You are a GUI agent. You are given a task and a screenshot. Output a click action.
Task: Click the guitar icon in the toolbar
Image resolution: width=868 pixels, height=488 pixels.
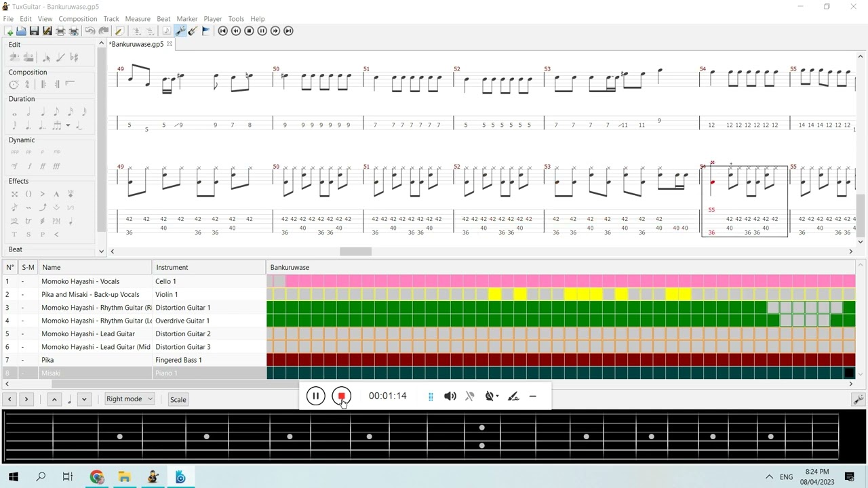[x=193, y=31]
